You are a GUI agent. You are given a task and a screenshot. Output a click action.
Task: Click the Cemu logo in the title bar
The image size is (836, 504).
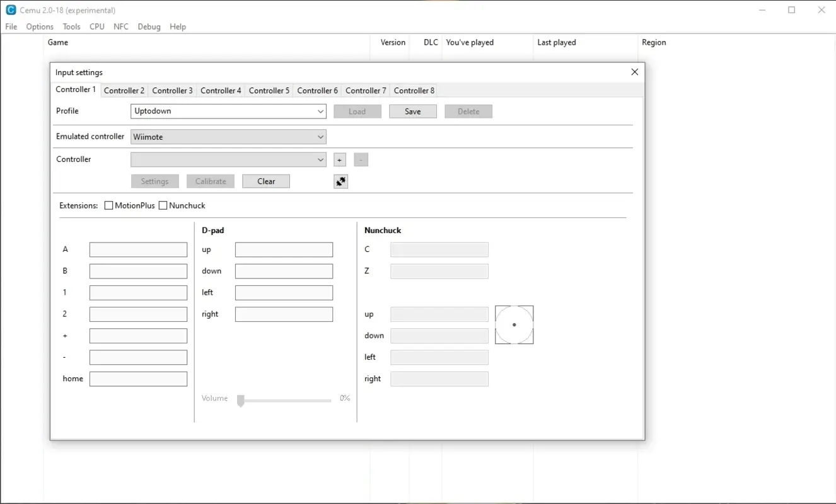point(11,10)
